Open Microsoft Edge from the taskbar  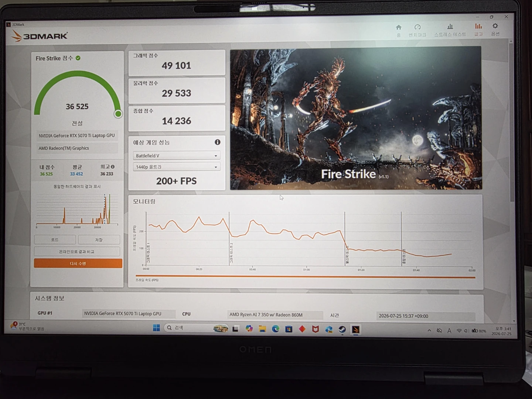pos(276,329)
